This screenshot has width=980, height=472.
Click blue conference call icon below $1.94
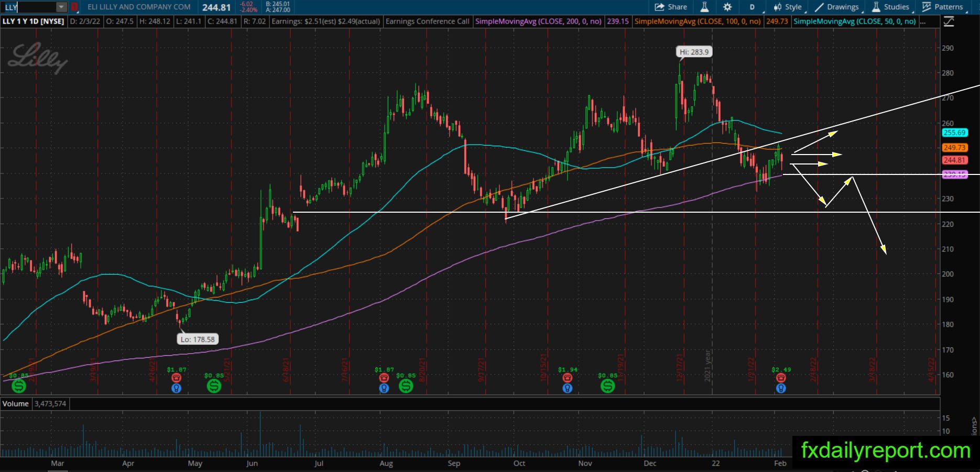(567, 388)
